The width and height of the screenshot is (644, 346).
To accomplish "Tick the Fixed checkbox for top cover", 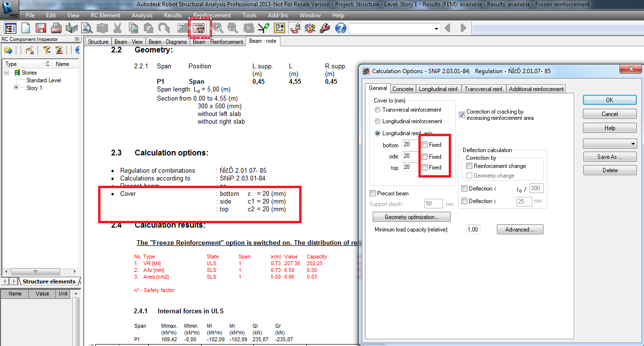I will pyautogui.click(x=425, y=167).
